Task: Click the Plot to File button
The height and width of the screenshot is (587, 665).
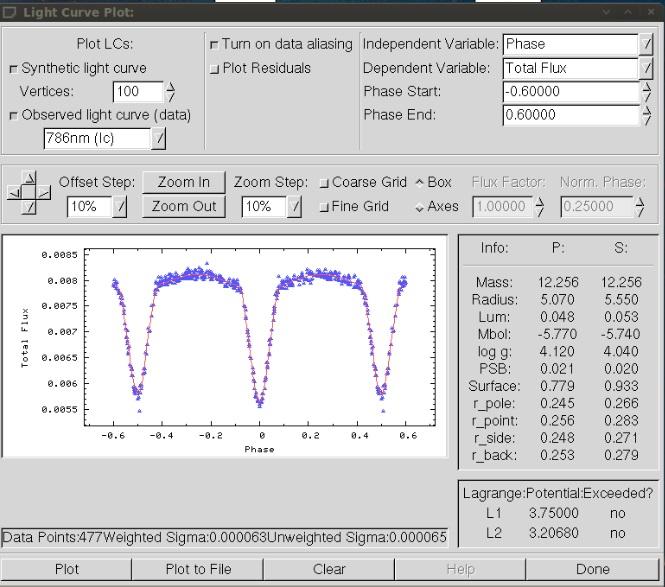Action: pos(198,569)
